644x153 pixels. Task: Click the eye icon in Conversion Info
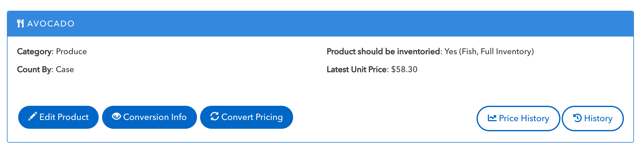tap(117, 116)
